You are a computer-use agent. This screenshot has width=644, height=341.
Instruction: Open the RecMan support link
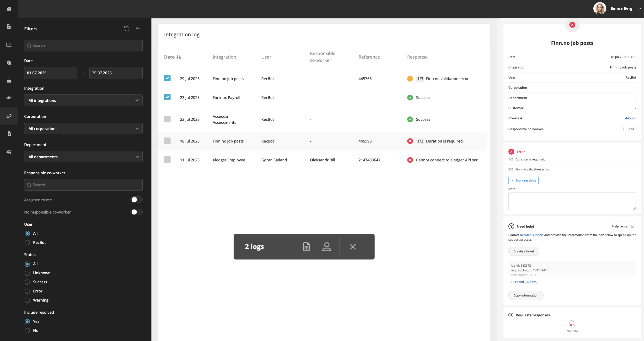[531, 235]
